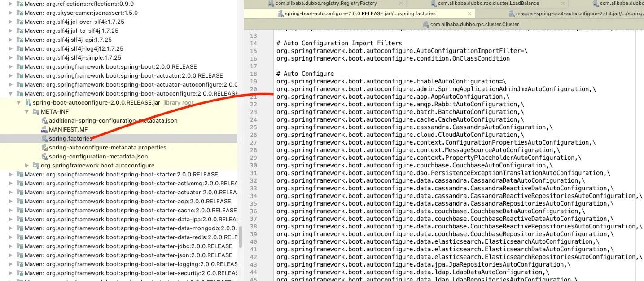Expand spring-boot-starter-activemq library node

[x=11, y=183]
